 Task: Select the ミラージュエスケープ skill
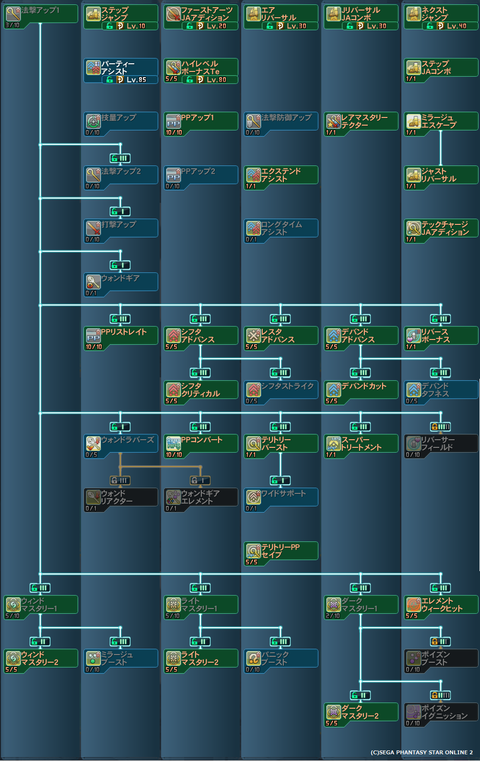point(441,124)
